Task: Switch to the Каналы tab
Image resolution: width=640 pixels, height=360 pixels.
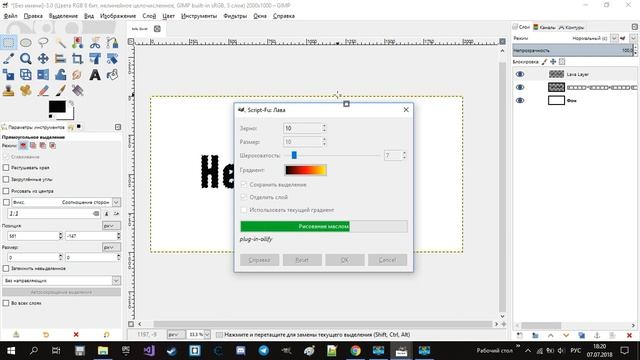Action: click(544, 27)
